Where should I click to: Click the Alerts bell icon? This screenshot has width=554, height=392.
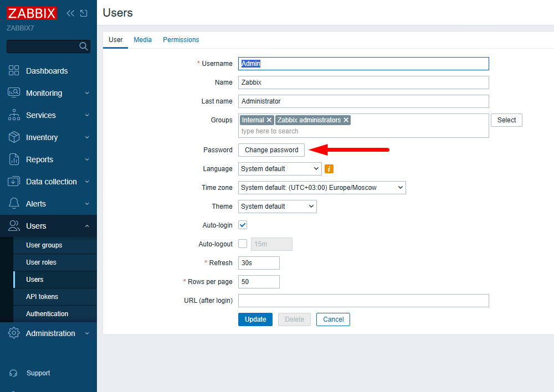pos(14,203)
